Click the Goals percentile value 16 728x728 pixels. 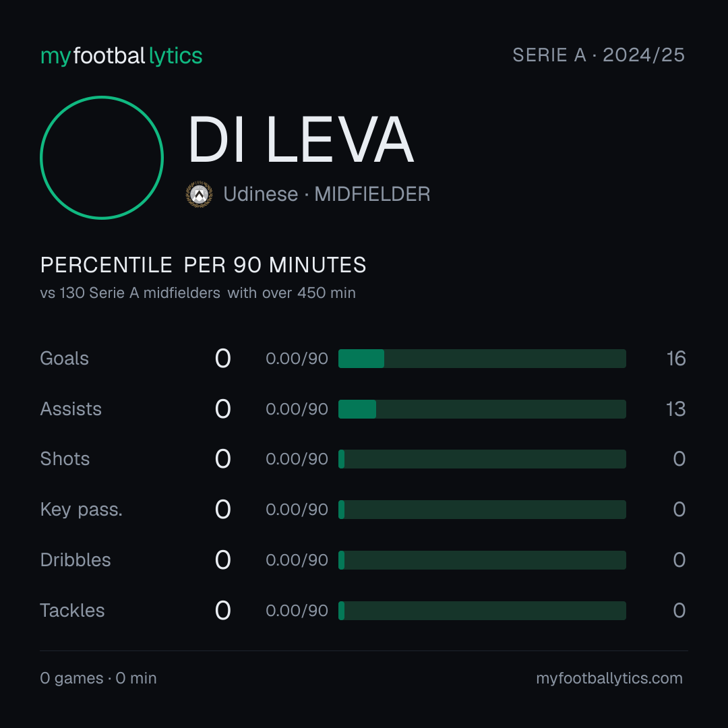pos(676,359)
